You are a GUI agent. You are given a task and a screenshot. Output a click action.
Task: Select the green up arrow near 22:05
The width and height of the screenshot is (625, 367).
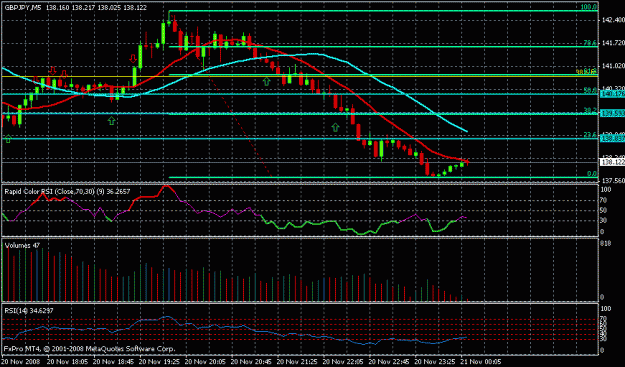tap(336, 127)
